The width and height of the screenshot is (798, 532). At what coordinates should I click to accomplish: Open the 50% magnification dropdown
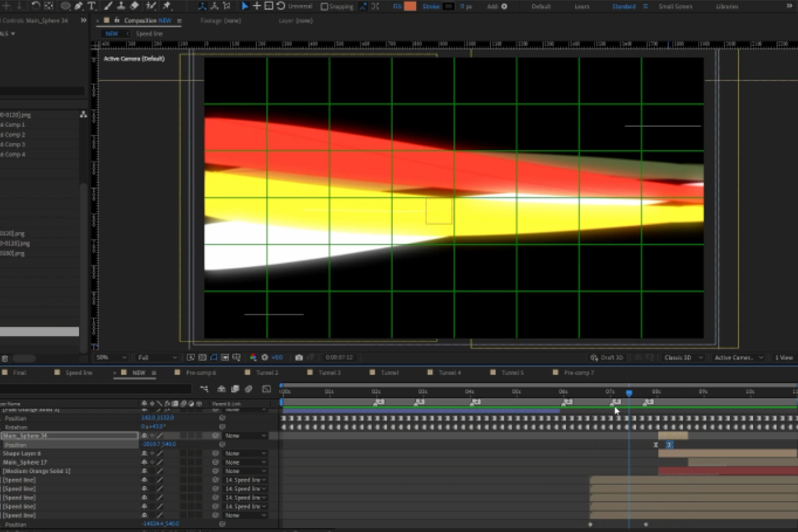tap(111, 357)
